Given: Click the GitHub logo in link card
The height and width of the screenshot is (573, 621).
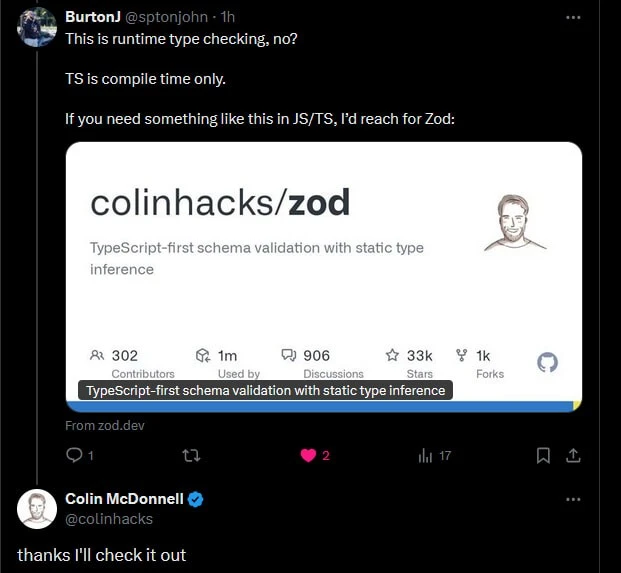Looking at the screenshot, I should (547, 362).
